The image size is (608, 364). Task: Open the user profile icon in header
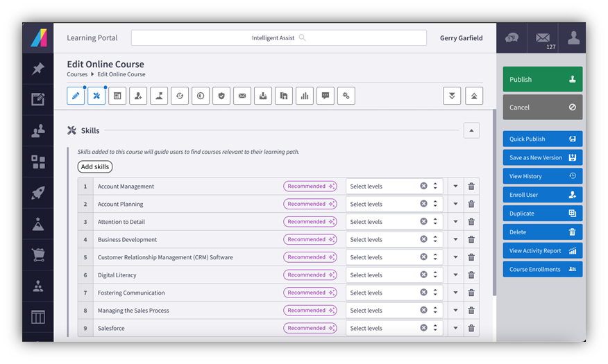(x=573, y=38)
